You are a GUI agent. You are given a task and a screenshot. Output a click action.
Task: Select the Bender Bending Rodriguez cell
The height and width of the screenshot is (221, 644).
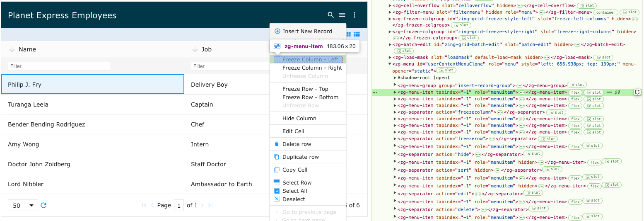coord(93,124)
